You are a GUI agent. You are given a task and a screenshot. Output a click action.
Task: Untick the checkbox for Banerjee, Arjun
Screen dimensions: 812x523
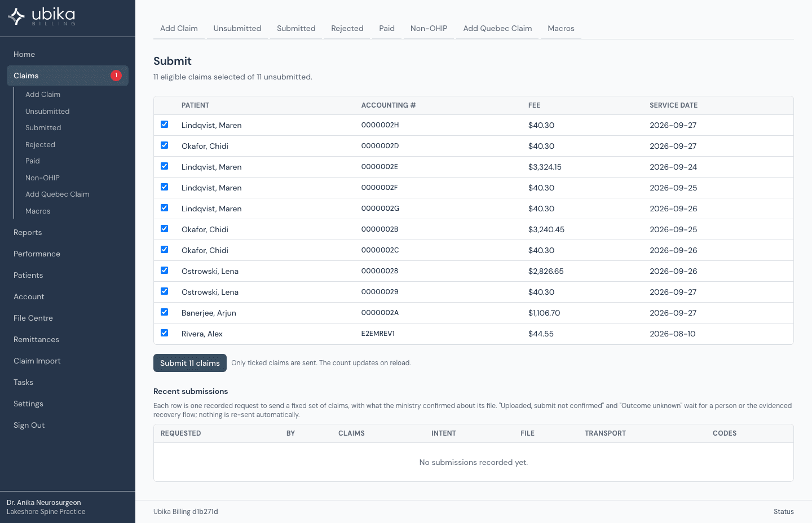click(164, 312)
